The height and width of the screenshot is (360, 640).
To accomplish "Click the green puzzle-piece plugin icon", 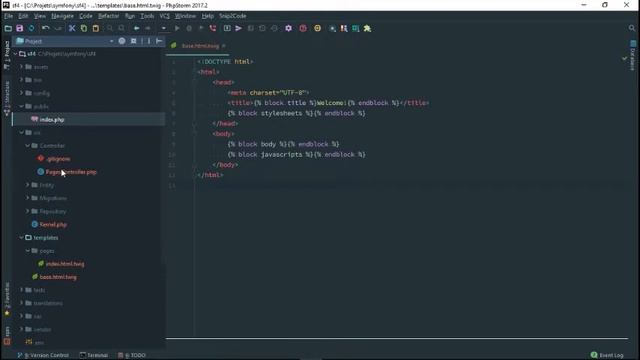I will point(367,29).
